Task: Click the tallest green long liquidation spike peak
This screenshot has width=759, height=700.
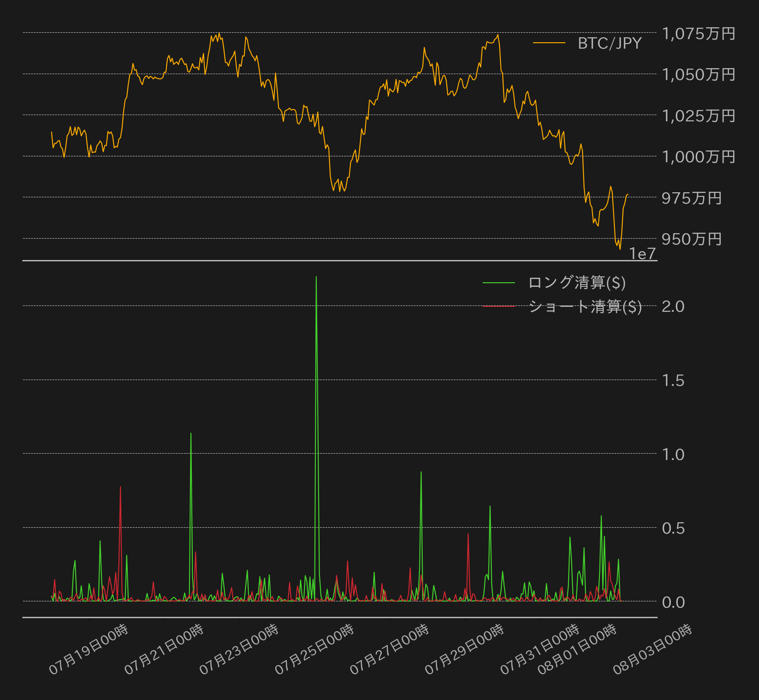Action: pyautogui.click(x=316, y=277)
